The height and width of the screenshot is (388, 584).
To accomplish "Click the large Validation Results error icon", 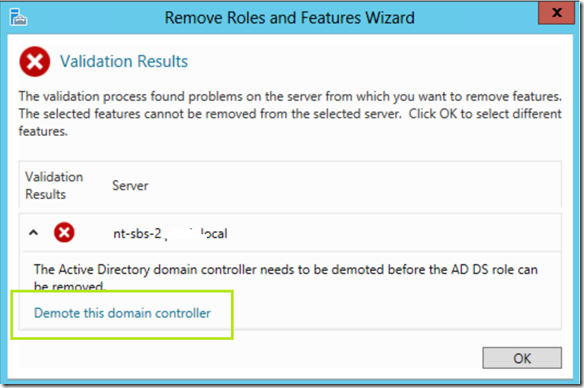I will (35, 61).
